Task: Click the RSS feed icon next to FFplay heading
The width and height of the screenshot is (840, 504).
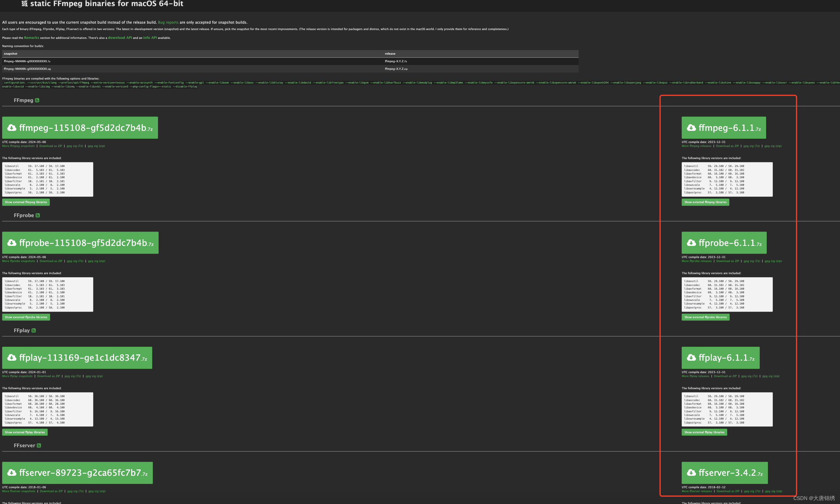Action: click(x=34, y=330)
